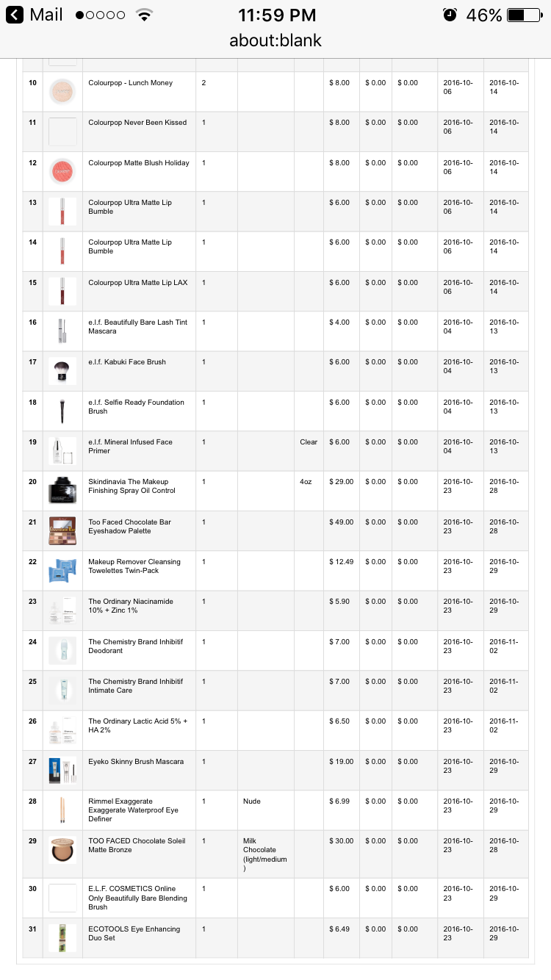The width and height of the screenshot is (551, 980).
Task: Go back to Mail app
Action: pos(35,15)
